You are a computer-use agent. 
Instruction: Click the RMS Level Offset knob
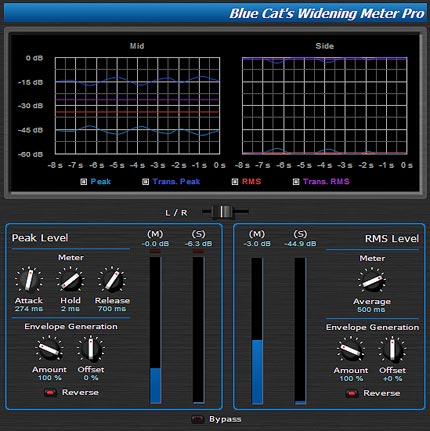(392, 350)
